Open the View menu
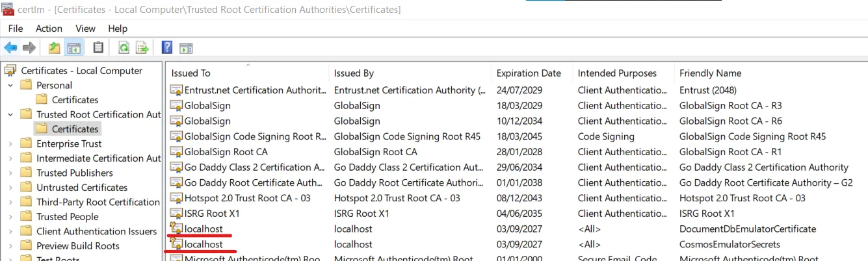Screen dimensions: 868x261 (x=85, y=29)
